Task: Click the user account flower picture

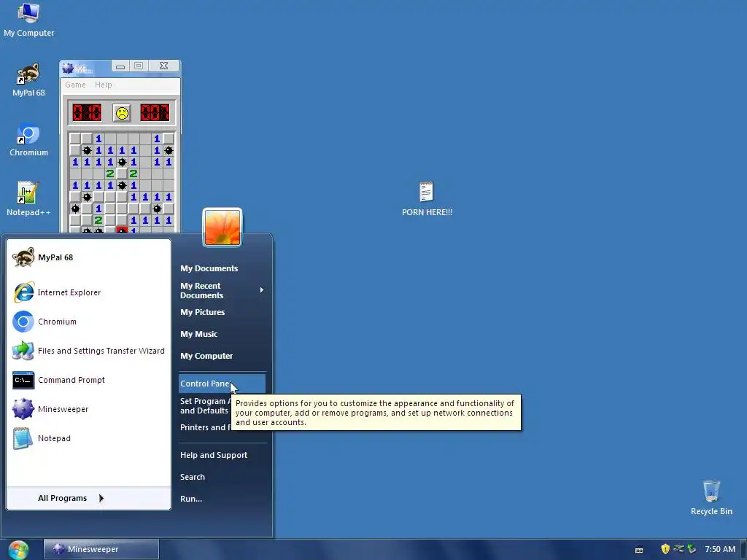Action: click(222, 227)
